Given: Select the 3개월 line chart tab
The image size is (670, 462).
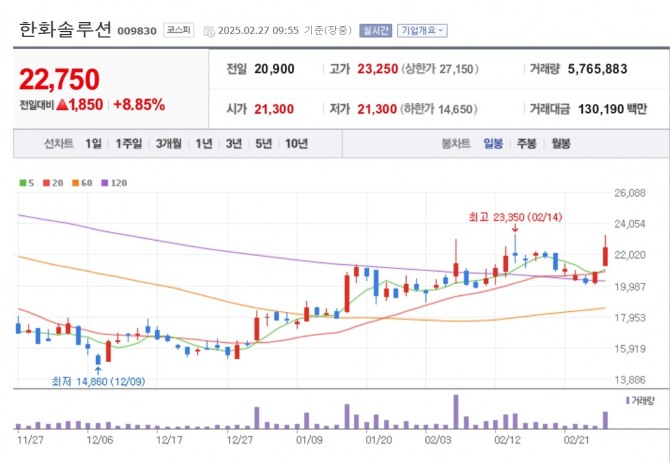Looking at the screenshot, I should (168, 144).
